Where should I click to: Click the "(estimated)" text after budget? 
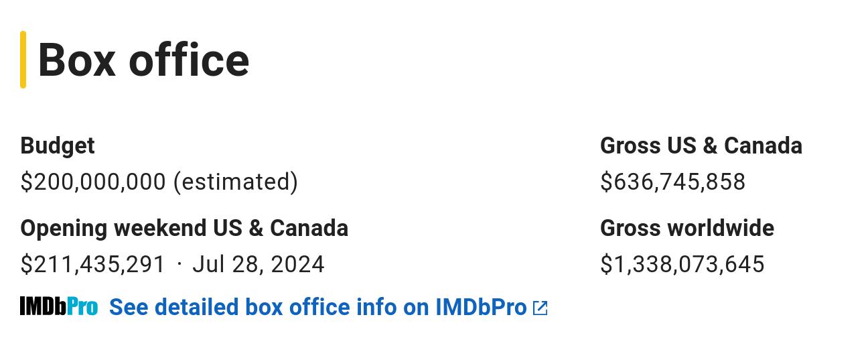point(236,182)
